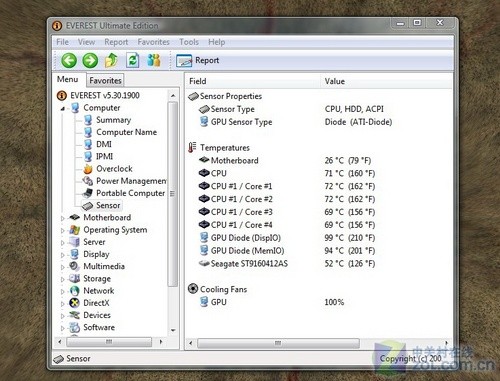
Task: Select the Seagate ST9160412AS row
Action: coord(287,264)
